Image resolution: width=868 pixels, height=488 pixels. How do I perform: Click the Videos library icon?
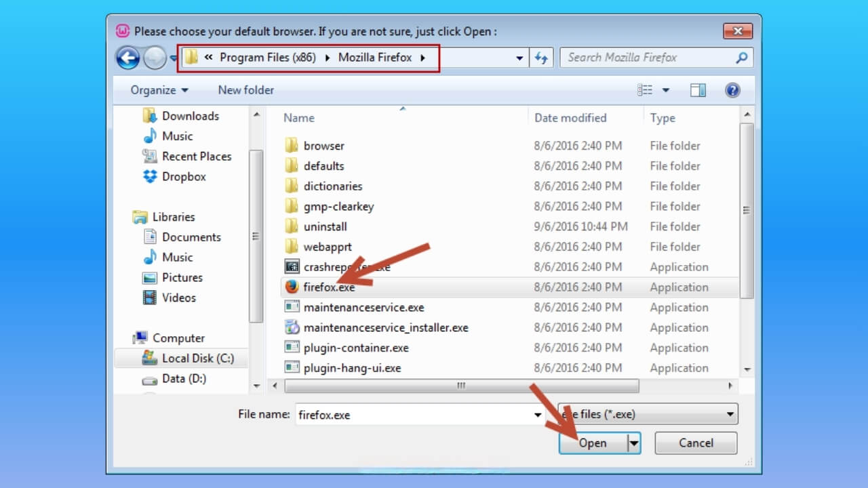[150, 298]
